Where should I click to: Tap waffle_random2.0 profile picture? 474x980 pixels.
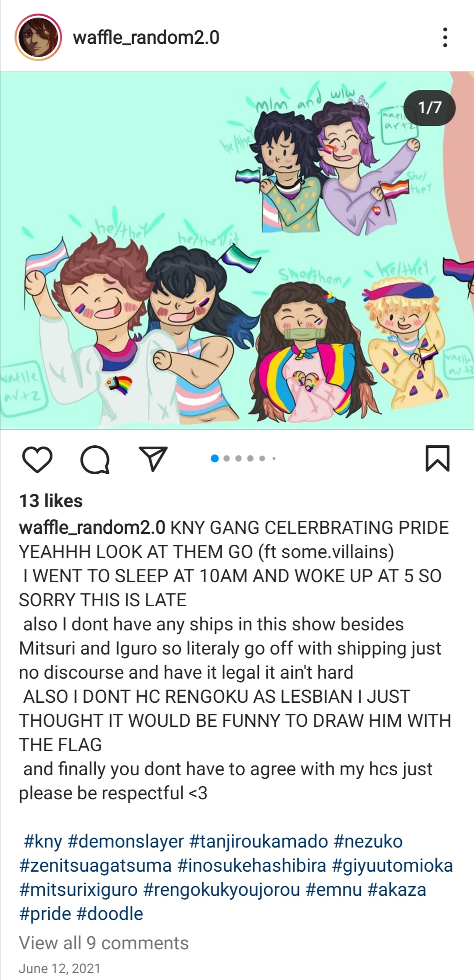click(38, 37)
